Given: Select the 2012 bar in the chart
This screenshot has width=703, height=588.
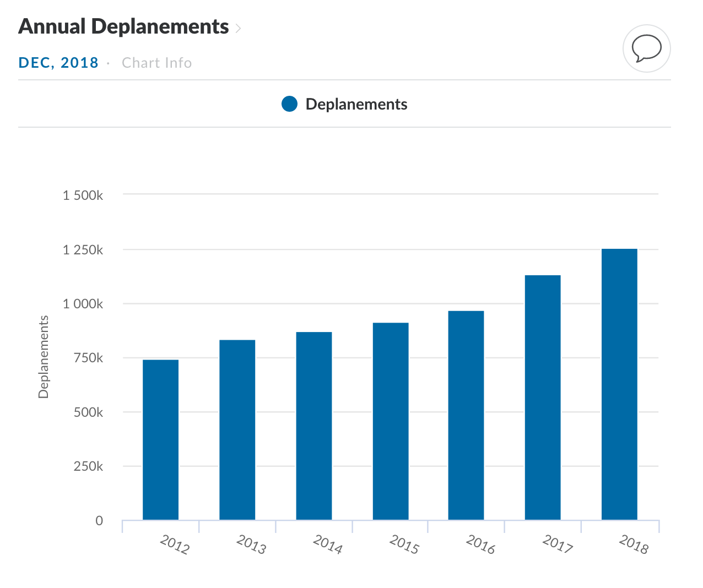Looking at the screenshot, I should pos(160,439).
